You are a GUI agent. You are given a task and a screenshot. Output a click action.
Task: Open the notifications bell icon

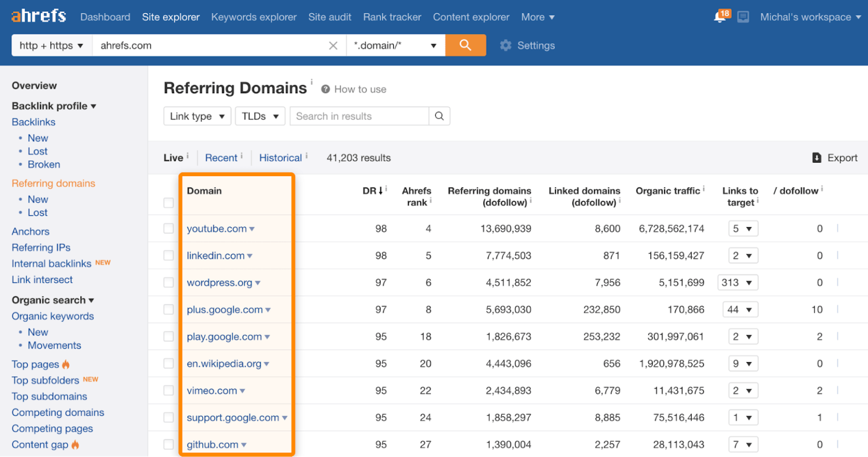(720, 17)
